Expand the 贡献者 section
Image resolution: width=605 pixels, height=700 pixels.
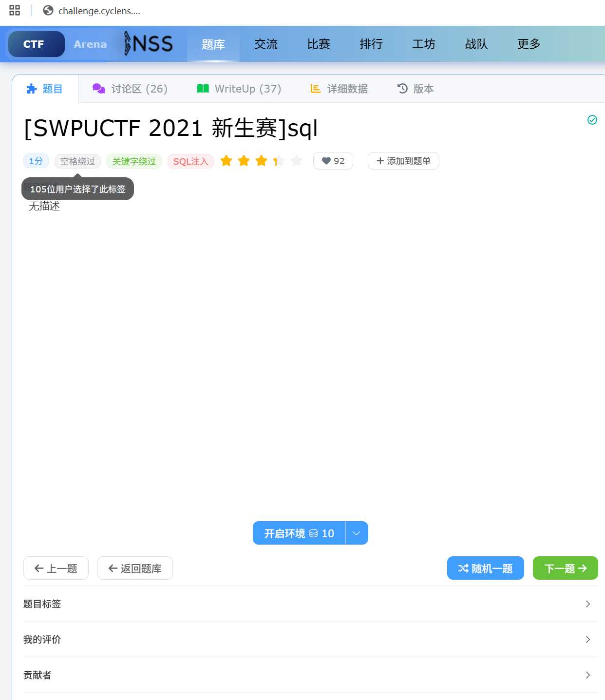310,675
